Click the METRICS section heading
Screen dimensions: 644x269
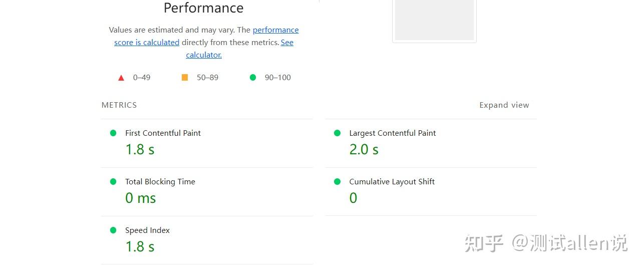[119, 105]
